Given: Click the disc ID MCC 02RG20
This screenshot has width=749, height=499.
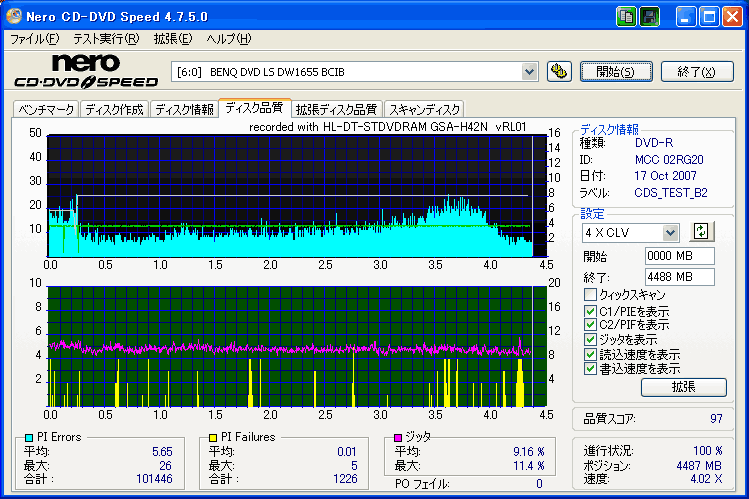Looking at the screenshot, I should tap(669, 159).
